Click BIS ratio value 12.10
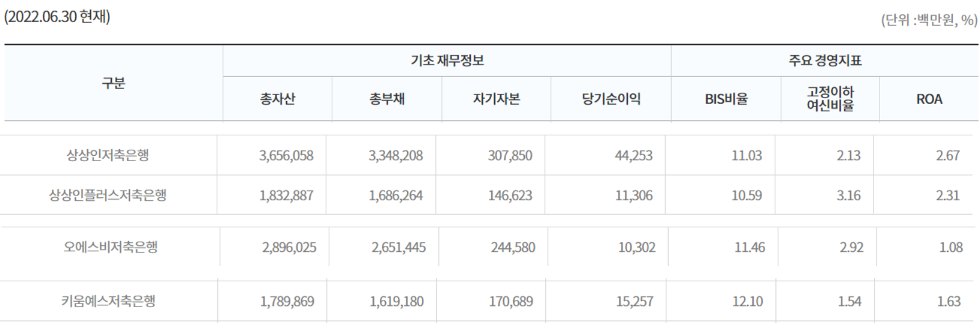 tap(748, 301)
